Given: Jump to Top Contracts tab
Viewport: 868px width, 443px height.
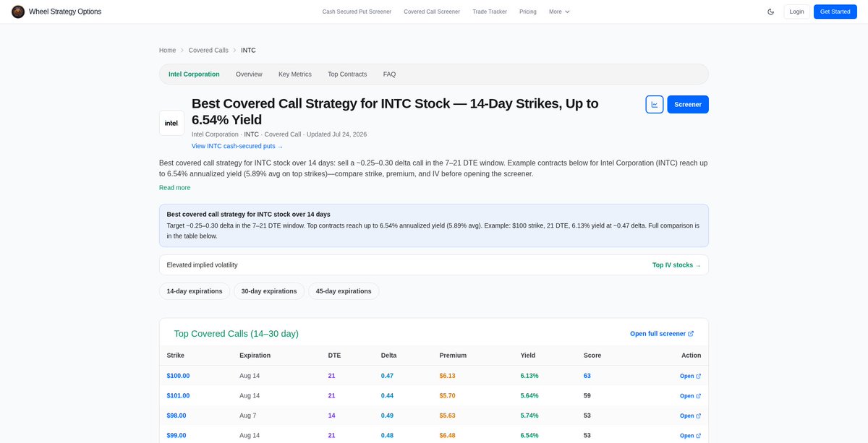Looking at the screenshot, I should [x=347, y=74].
